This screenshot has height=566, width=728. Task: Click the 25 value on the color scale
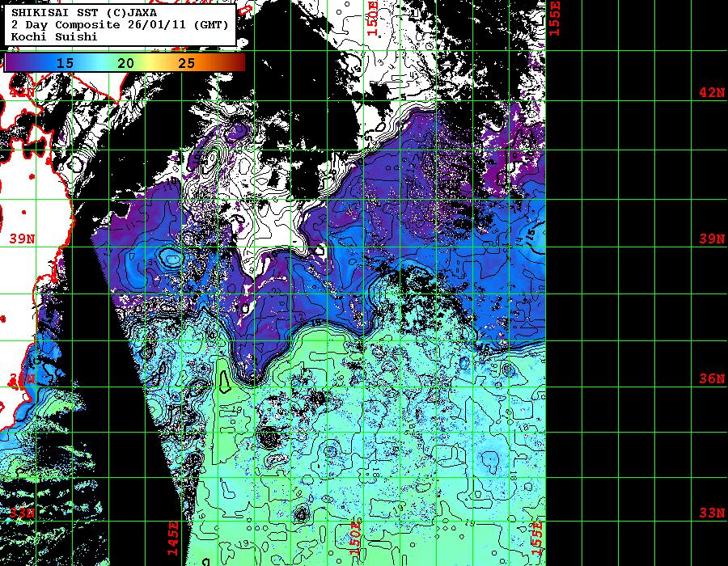[x=186, y=62]
